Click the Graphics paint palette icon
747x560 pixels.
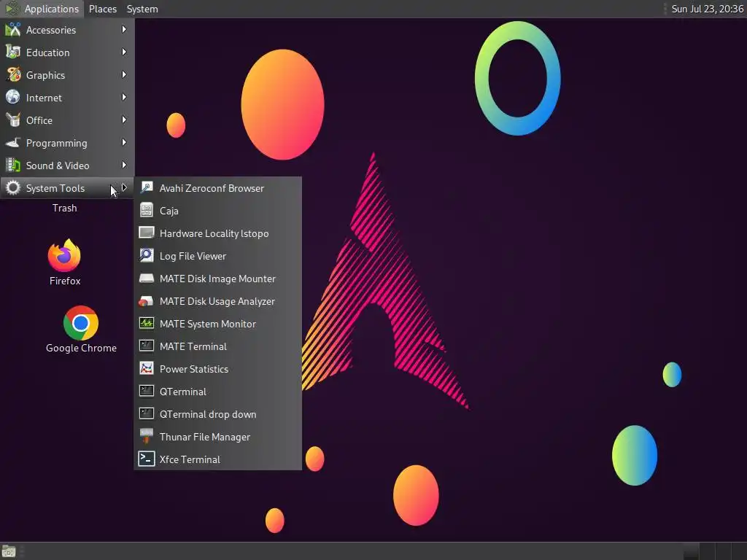point(13,75)
